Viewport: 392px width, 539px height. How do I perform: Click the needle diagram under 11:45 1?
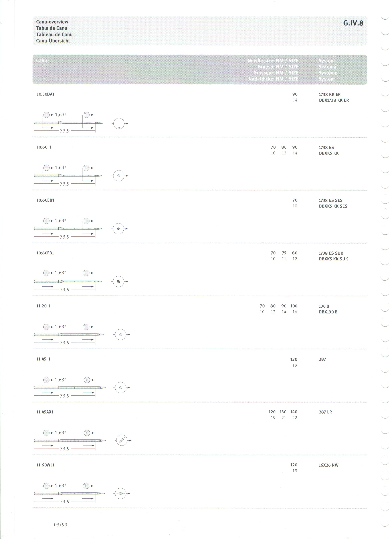point(70,388)
